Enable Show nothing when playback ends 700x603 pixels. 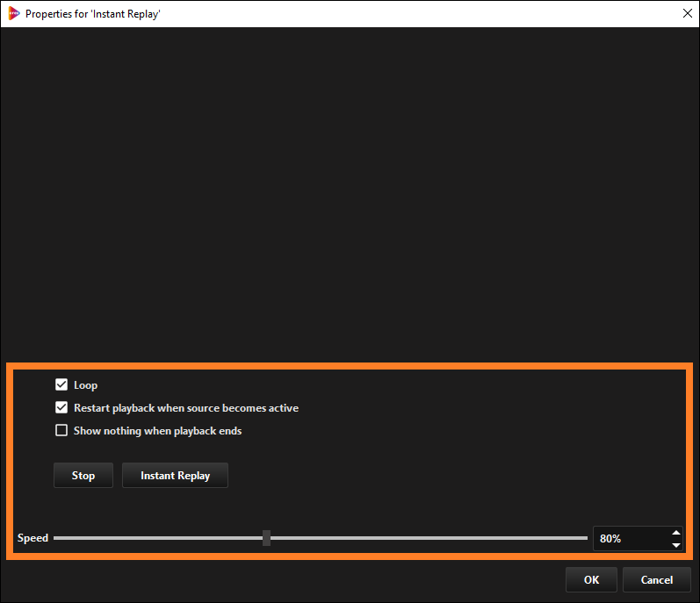pos(61,430)
